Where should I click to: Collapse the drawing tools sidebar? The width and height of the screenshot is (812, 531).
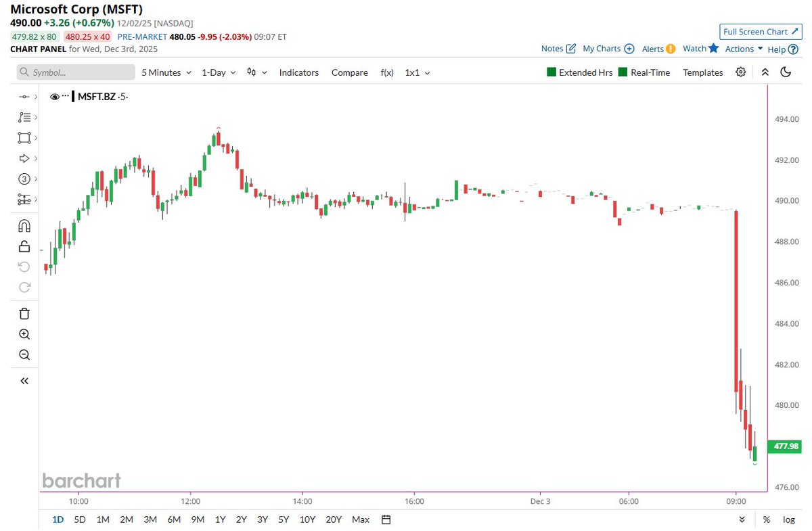click(24, 381)
